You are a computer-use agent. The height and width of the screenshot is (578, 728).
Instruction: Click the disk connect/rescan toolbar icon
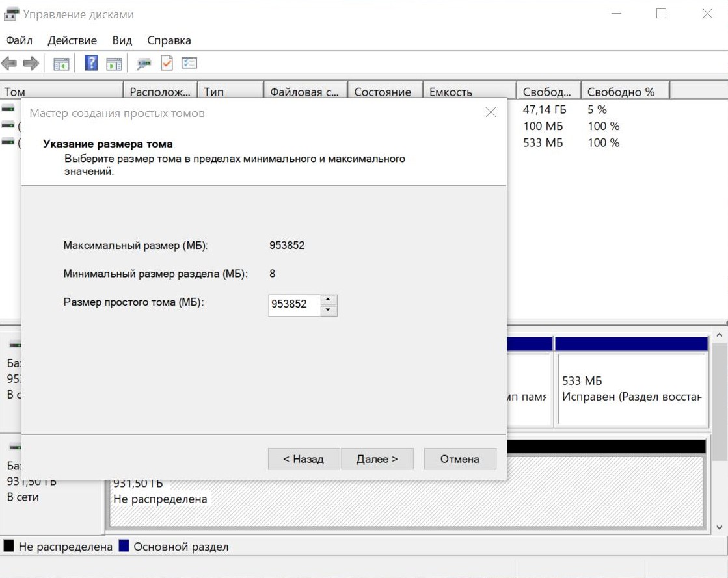tap(144, 64)
